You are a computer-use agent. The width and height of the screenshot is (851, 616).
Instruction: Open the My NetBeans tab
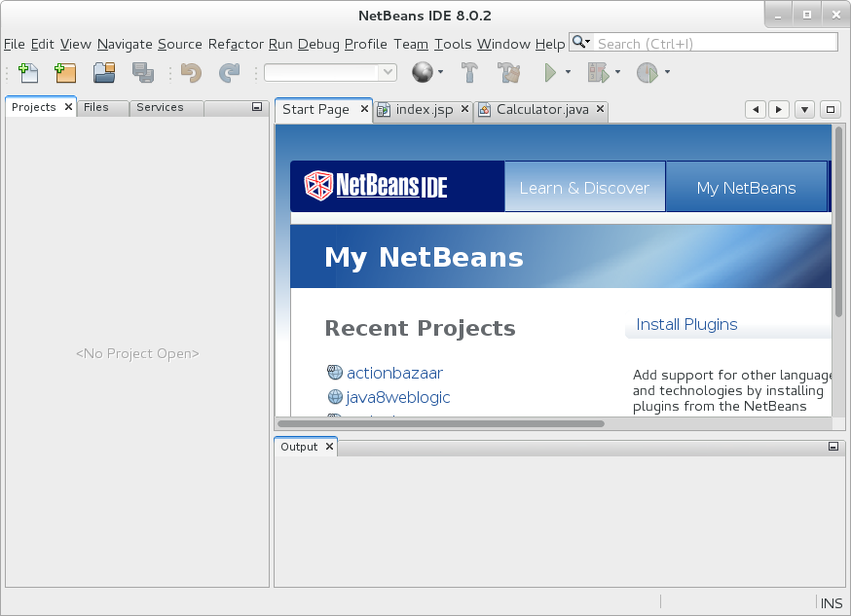(x=746, y=188)
